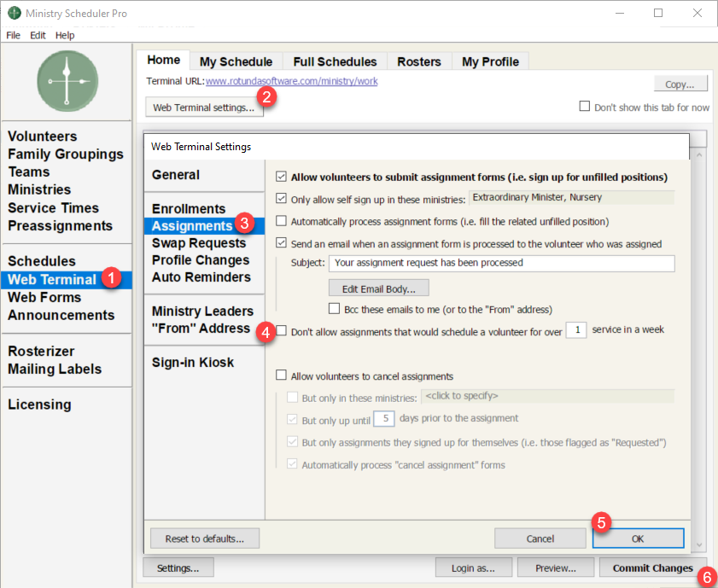This screenshot has height=588, width=718.
Task: Tick Don't show this tab for now
Action: point(585,107)
